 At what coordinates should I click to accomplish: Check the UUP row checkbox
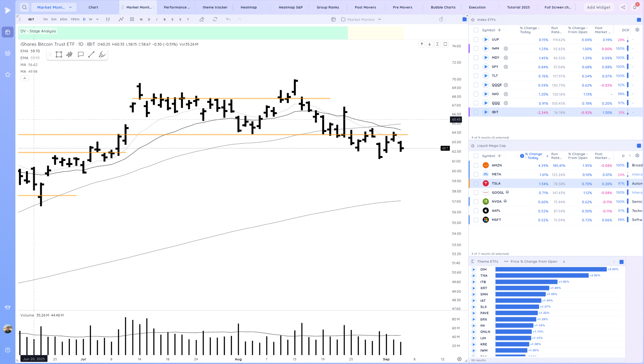point(476,39)
